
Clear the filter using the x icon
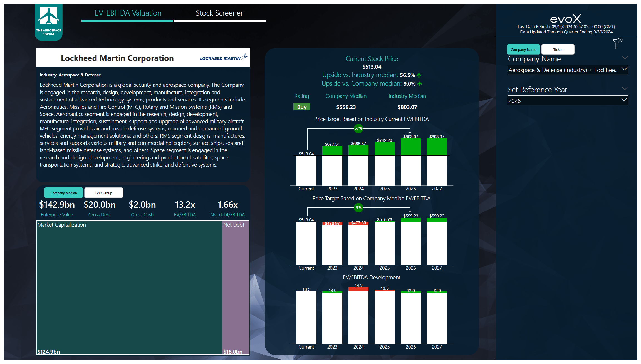621,40
